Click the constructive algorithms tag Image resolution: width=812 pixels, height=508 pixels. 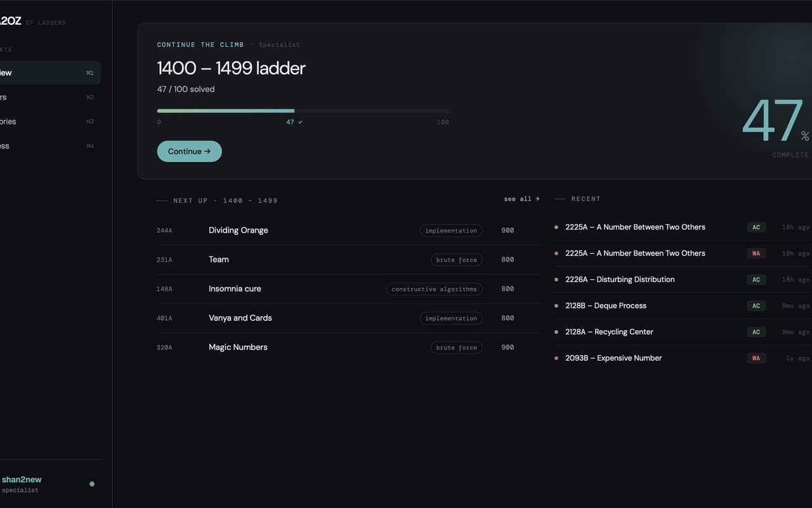(434, 289)
